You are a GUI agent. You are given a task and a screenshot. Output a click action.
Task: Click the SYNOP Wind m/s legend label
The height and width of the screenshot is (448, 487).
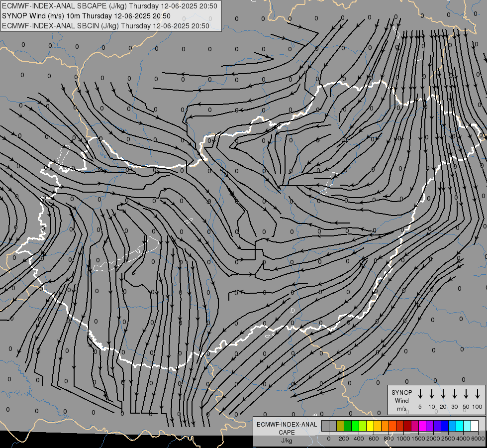401,400
